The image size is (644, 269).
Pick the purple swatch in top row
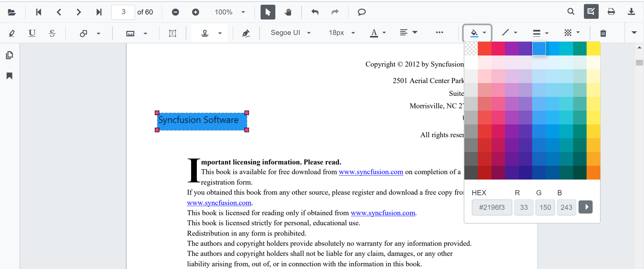(512, 48)
